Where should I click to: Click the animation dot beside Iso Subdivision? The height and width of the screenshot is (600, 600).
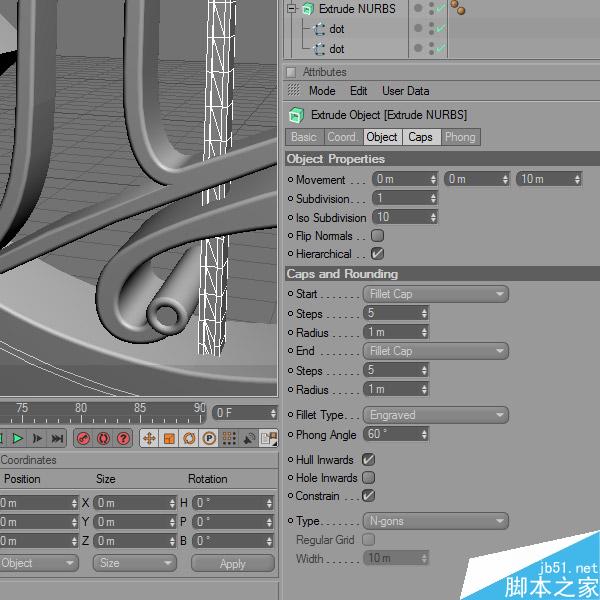click(x=290, y=218)
